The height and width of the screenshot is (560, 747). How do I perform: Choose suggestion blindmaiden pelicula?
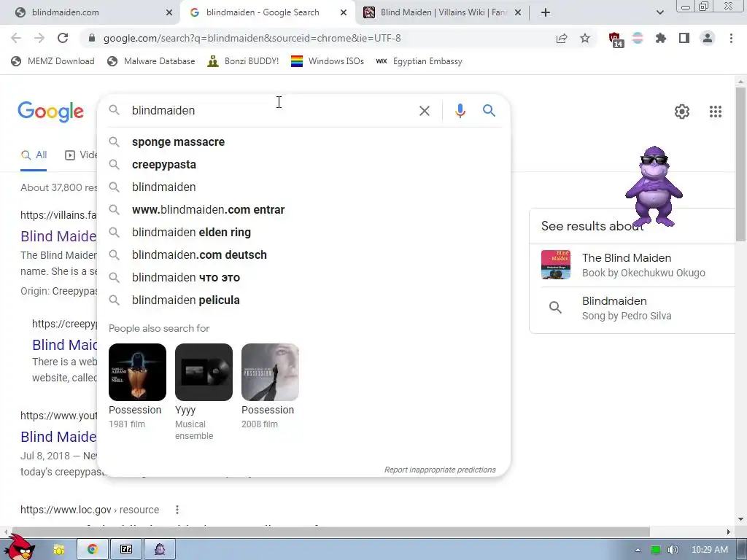click(x=304, y=300)
